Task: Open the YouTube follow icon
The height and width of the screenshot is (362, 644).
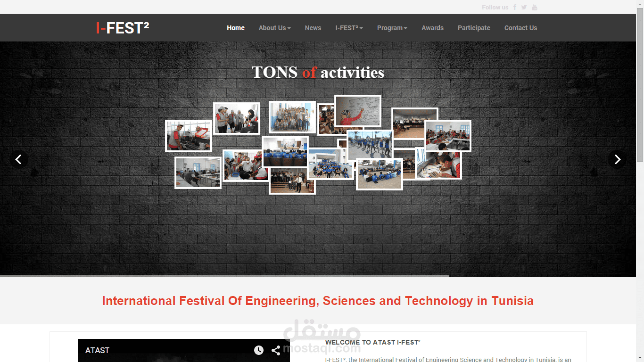Action: click(x=534, y=7)
